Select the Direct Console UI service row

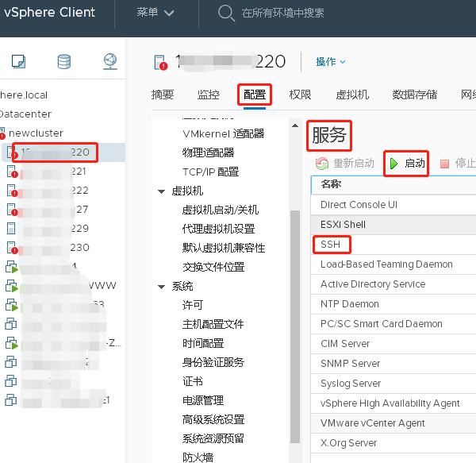coord(393,205)
